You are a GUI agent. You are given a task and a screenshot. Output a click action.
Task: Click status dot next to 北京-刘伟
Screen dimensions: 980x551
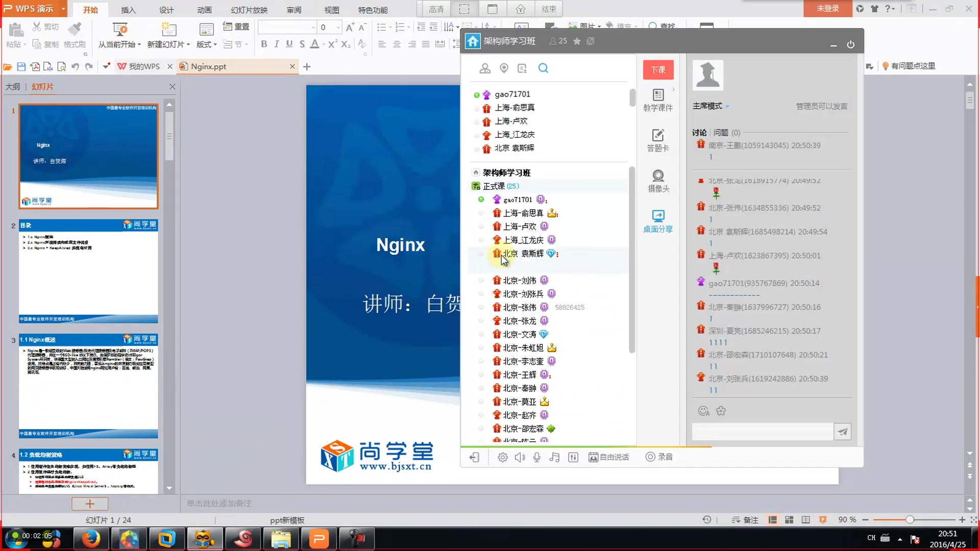pos(481,280)
